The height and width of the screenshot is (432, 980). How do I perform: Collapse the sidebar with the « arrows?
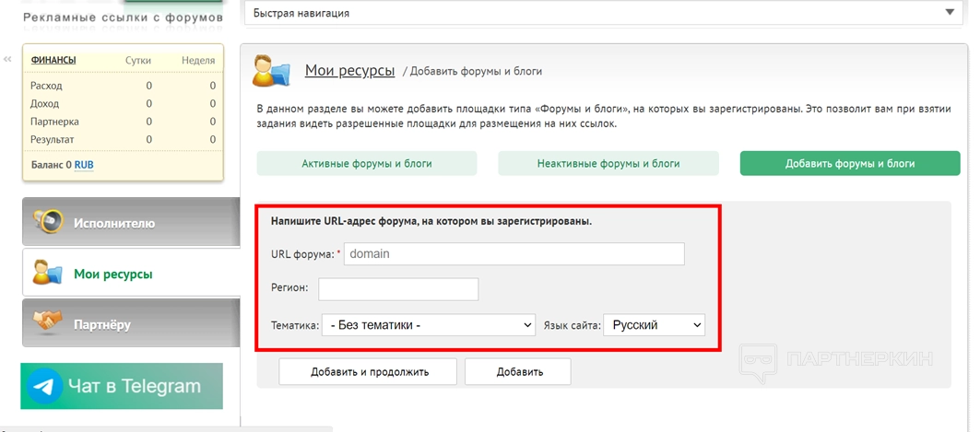coord(7,59)
